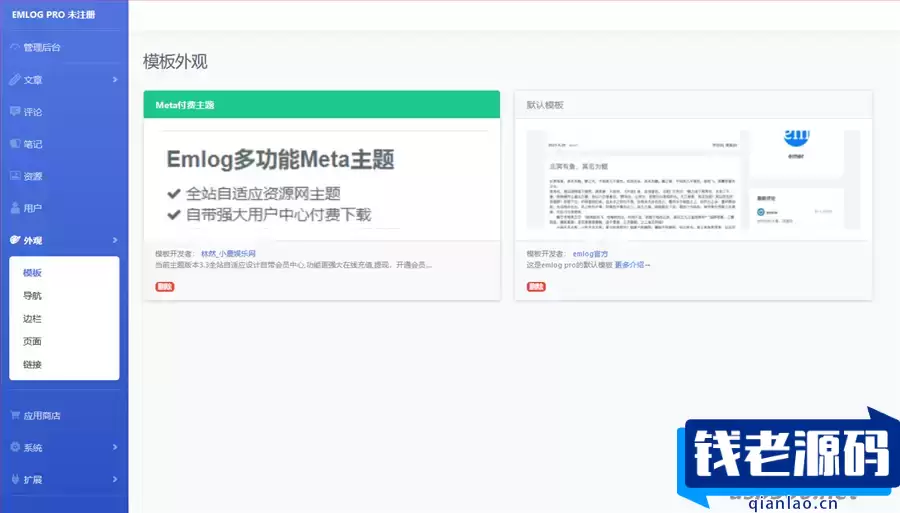The image size is (900, 513).
Task: Click the palette icon beside 外观
Action: 15,240
